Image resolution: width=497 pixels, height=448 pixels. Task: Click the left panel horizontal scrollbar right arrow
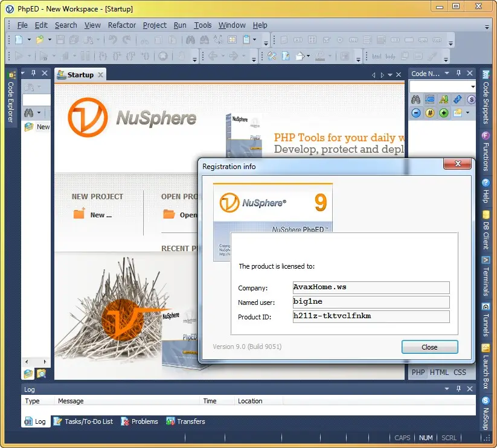pos(45,362)
